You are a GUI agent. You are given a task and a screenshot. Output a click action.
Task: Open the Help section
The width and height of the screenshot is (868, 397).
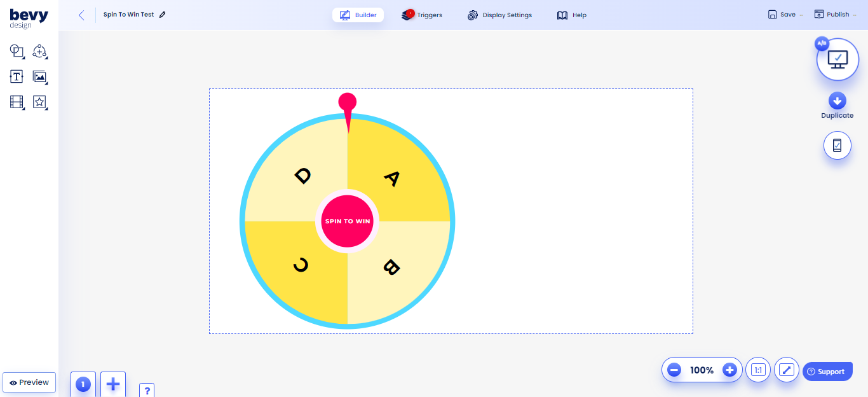(571, 15)
